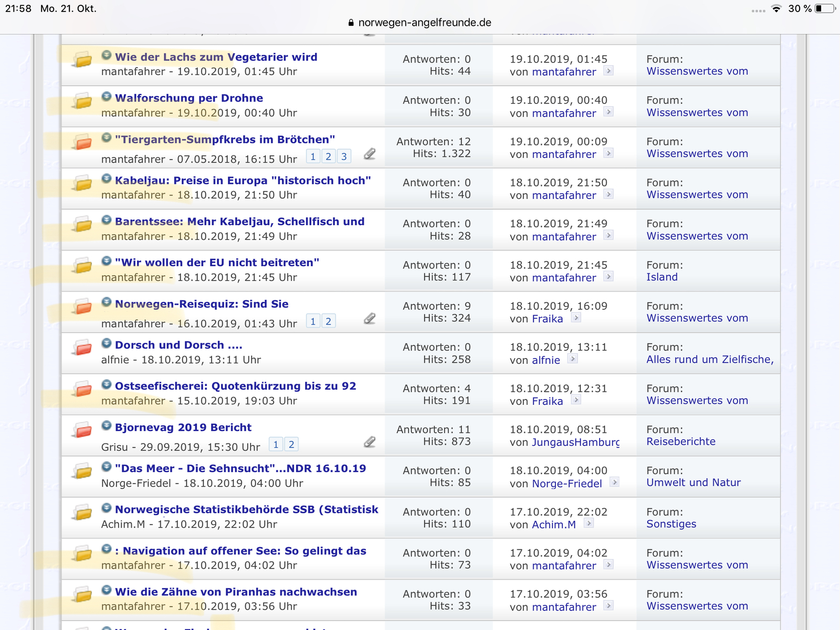Click red hot-folder icon for 'Dorsch und Dorsch'
The height and width of the screenshot is (630, 840).
point(82,347)
